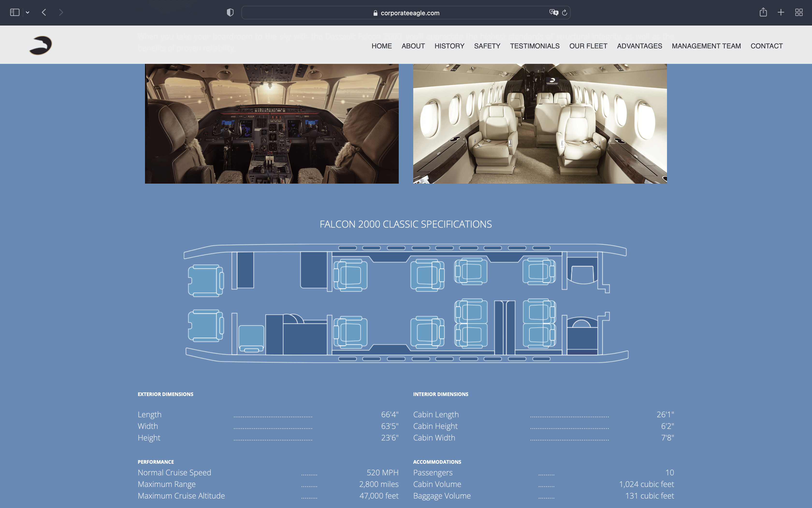Screen dimensions: 812x508
Task: Go to the MANAGEMENT TEAM page
Action: pos(706,46)
